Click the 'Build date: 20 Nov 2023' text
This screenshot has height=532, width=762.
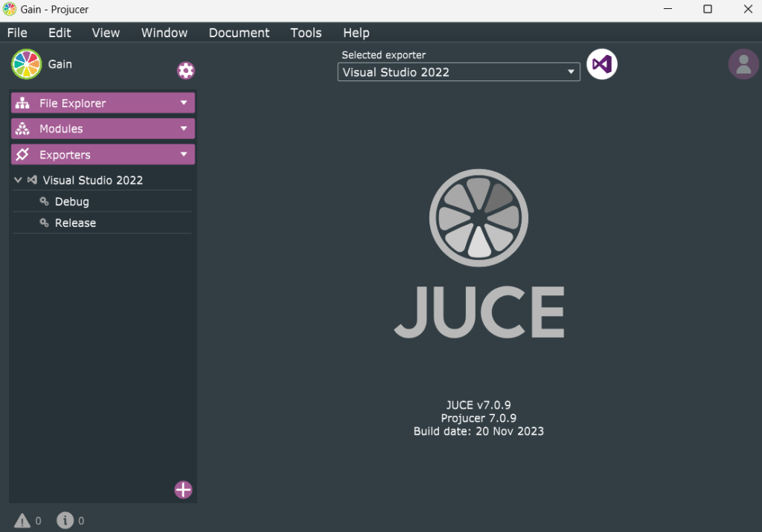click(x=478, y=431)
